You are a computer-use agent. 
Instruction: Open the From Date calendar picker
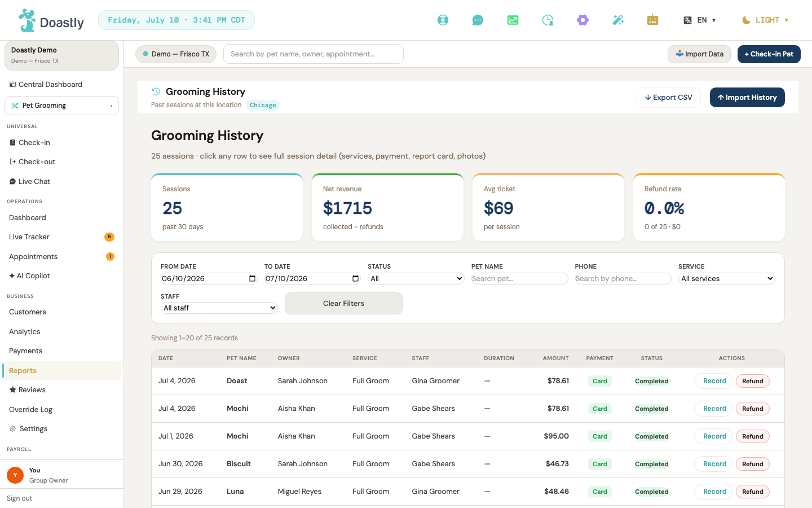point(252,278)
